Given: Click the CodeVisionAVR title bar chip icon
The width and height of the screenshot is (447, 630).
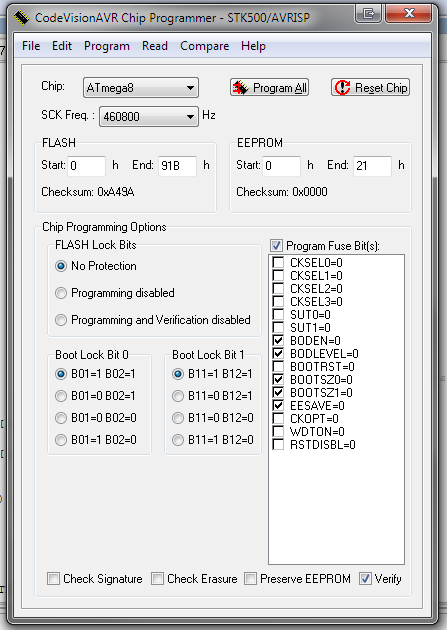Looking at the screenshot, I should click(x=22, y=18).
